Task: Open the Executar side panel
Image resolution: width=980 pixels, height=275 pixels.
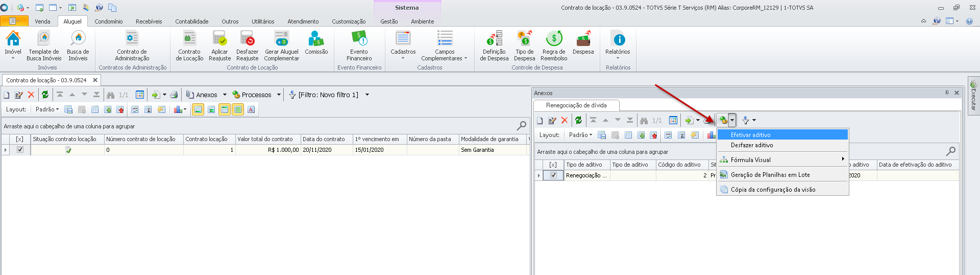Action: [x=973, y=96]
